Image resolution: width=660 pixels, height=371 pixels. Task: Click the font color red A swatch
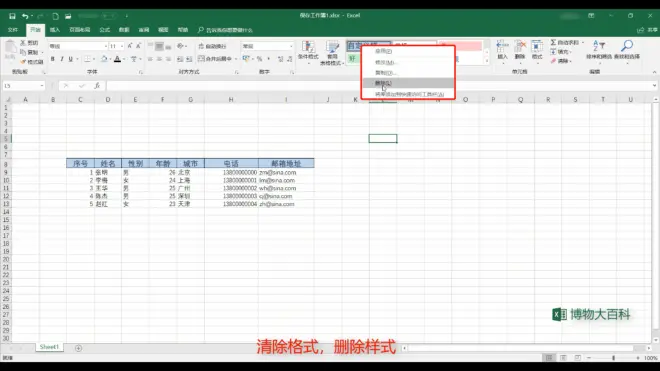[117, 59]
